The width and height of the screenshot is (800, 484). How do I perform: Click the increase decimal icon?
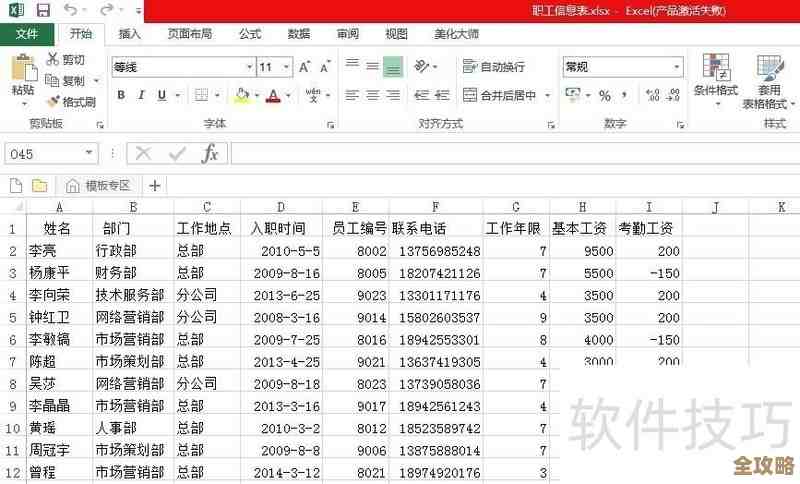point(653,95)
